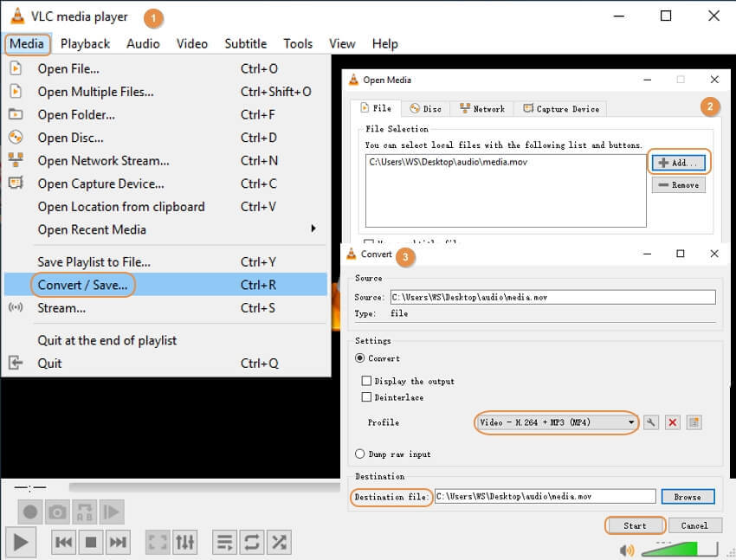Click Cancel in the Convert dialog
Screen dimensions: 736x560
(x=694, y=525)
